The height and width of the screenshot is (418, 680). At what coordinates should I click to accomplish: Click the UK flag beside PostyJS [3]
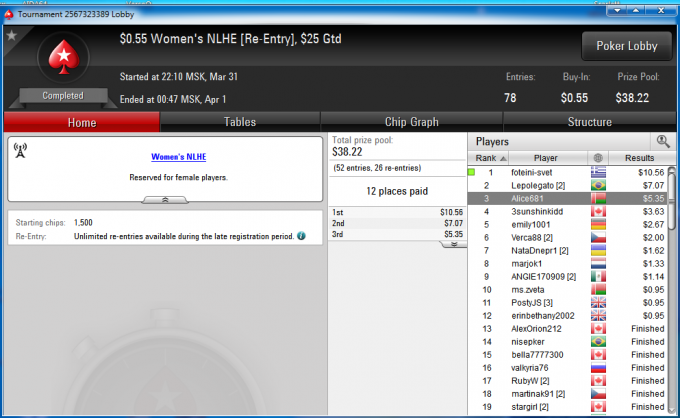pos(598,303)
